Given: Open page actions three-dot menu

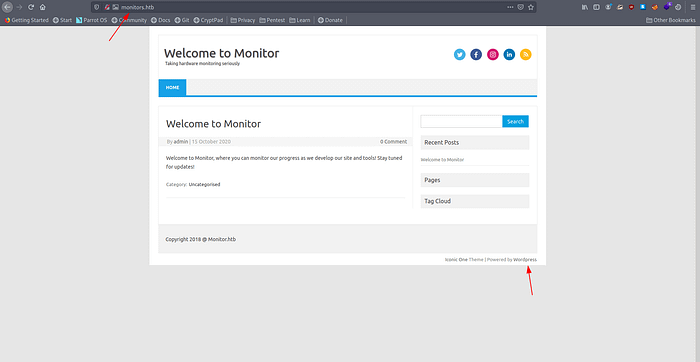Looking at the screenshot, I should (x=510, y=7).
